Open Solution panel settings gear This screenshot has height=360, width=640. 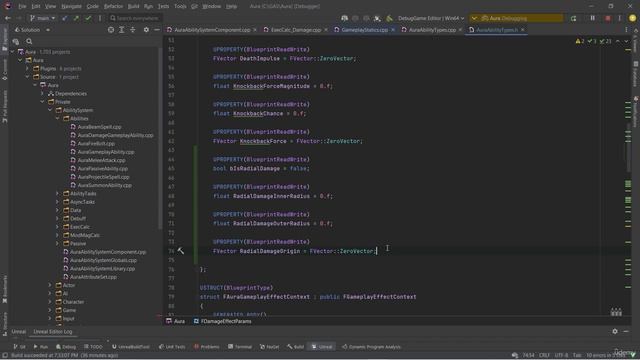[x=146, y=30]
